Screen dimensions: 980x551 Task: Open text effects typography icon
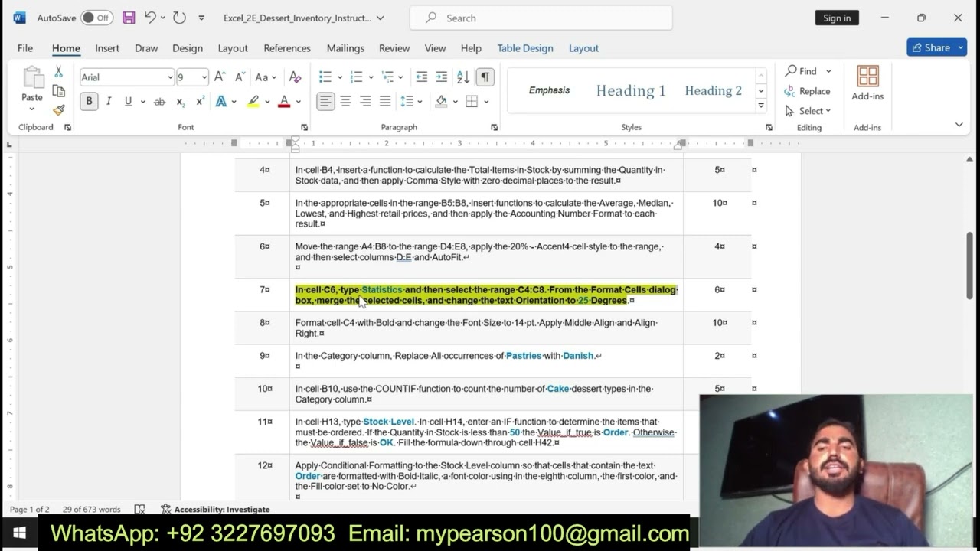pos(221,102)
